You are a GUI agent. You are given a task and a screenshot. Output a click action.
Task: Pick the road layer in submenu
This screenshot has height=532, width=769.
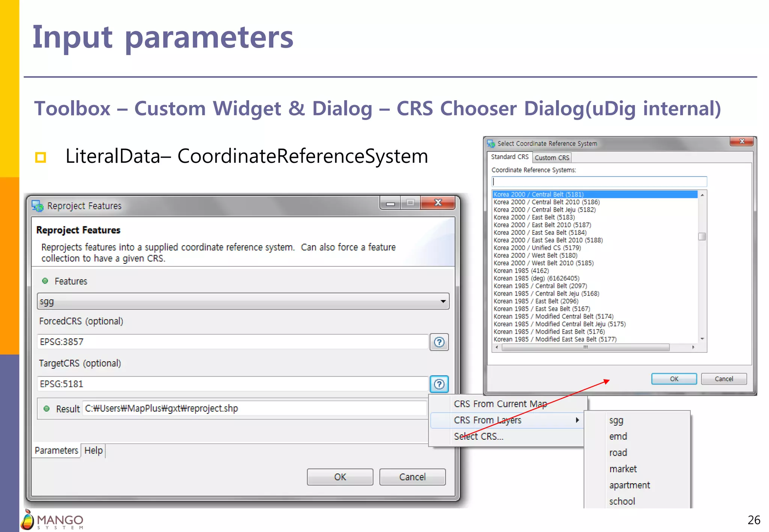click(618, 452)
